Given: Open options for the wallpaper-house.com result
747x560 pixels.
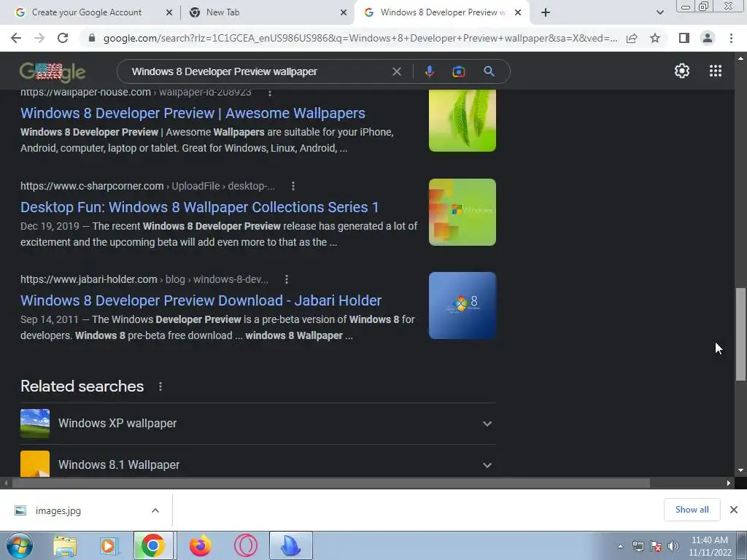Looking at the screenshot, I should tap(270, 93).
